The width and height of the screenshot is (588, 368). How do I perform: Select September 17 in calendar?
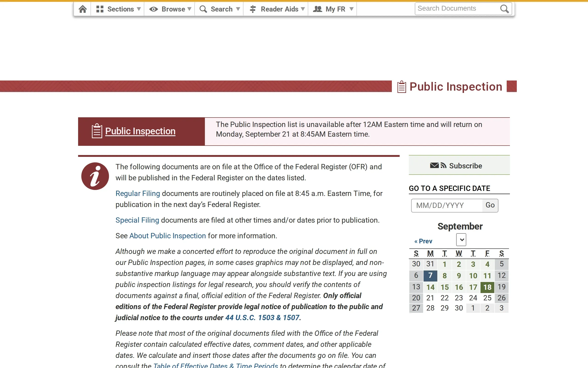(473, 287)
